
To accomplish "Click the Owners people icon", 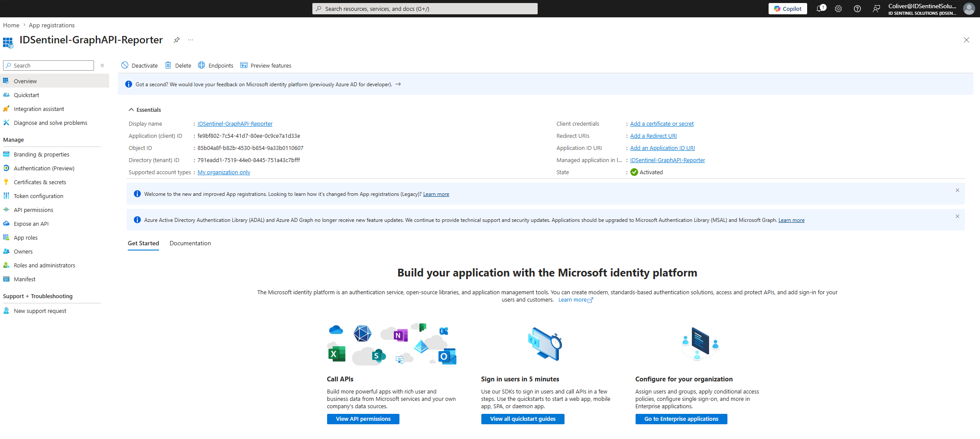I will click(6, 251).
